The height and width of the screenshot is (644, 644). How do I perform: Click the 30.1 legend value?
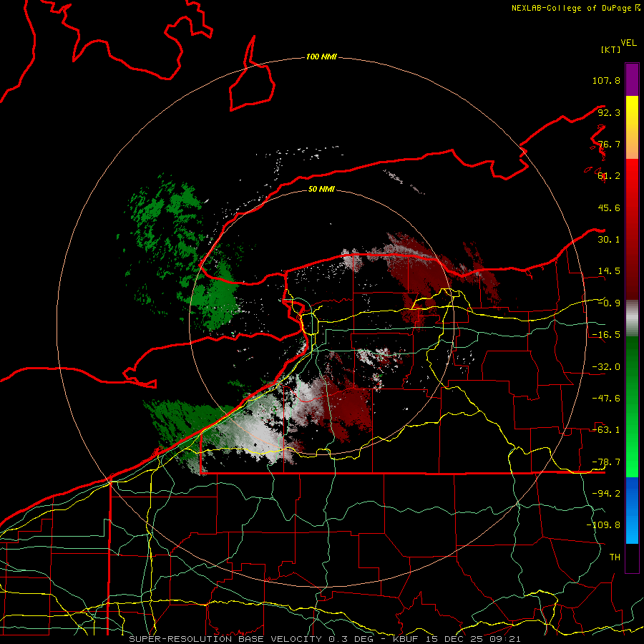[609, 240]
